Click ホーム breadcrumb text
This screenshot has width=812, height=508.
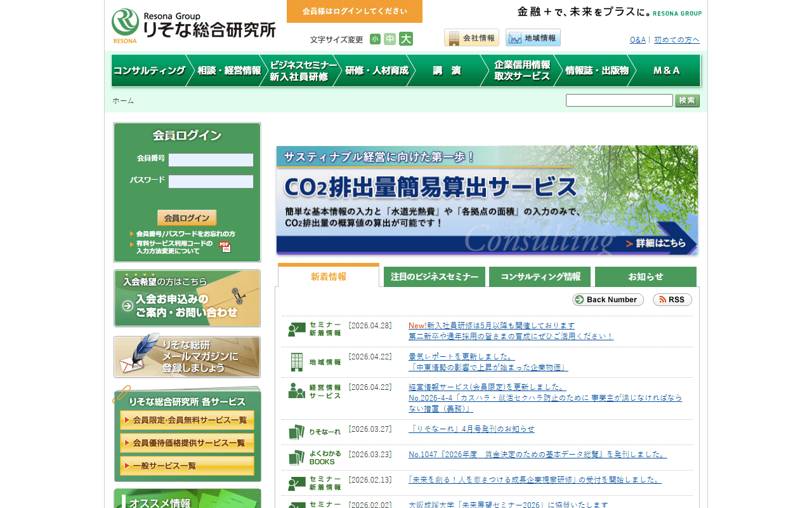[x=123, y=100]
